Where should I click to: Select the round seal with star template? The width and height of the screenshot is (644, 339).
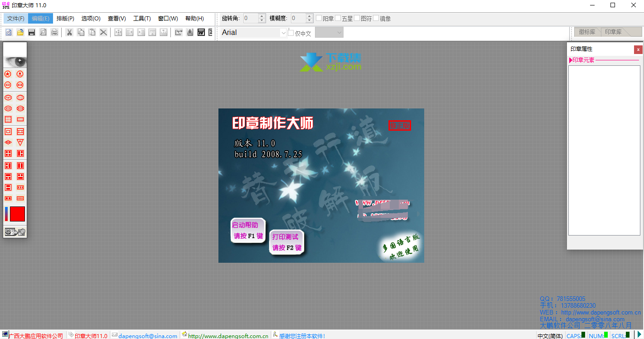click(8, 74)
